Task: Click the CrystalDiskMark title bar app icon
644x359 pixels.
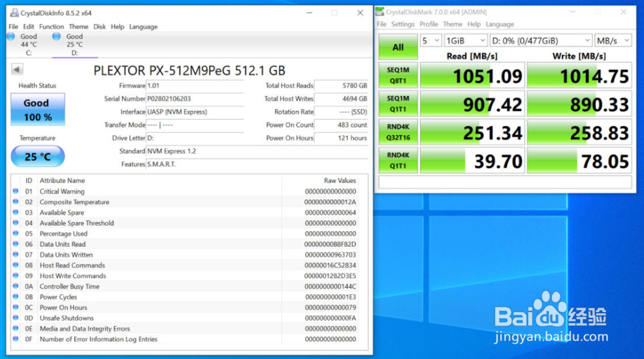Action: 380,12
